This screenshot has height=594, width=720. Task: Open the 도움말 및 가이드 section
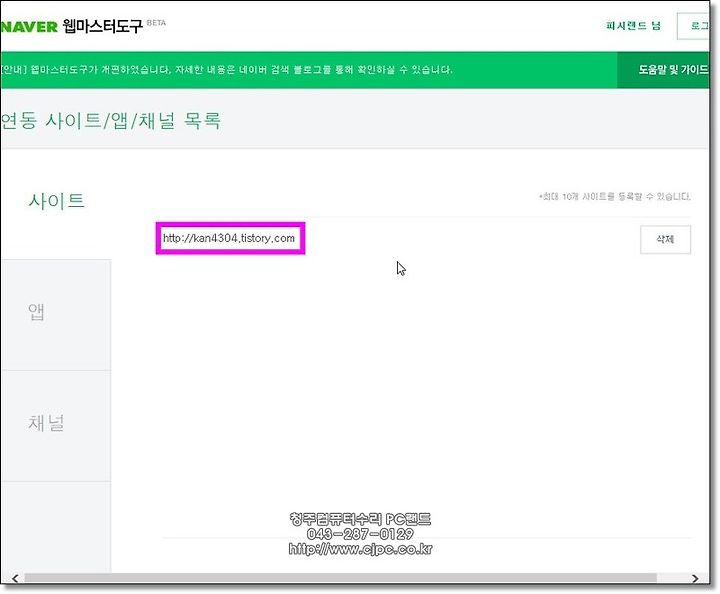(x=664, y=70)
